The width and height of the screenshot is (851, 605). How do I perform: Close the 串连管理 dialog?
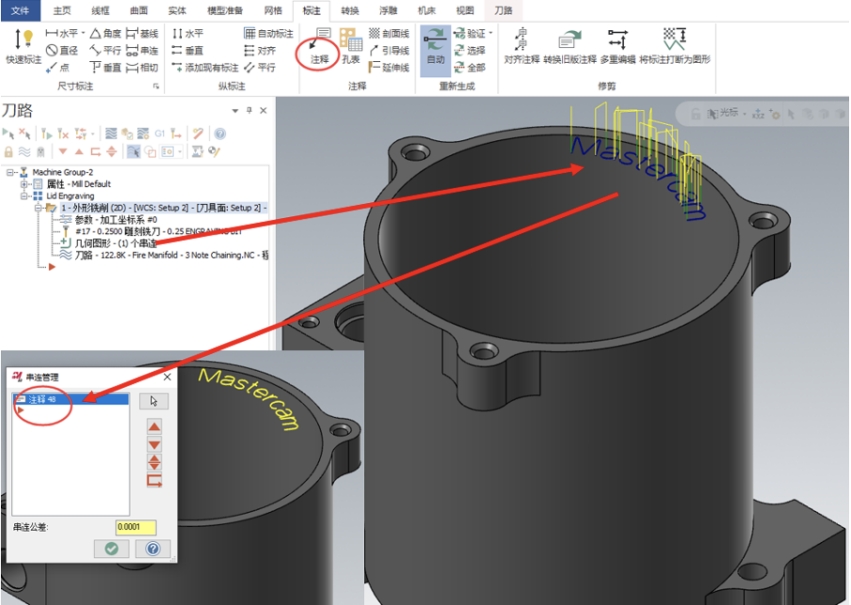coord(167,377)
